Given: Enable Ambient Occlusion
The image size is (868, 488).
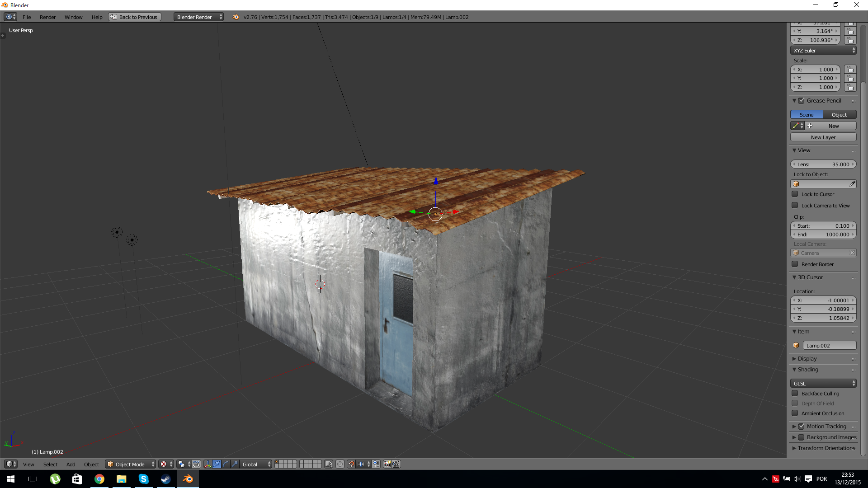Looking at the screenshot, I should tap(795, 413).
